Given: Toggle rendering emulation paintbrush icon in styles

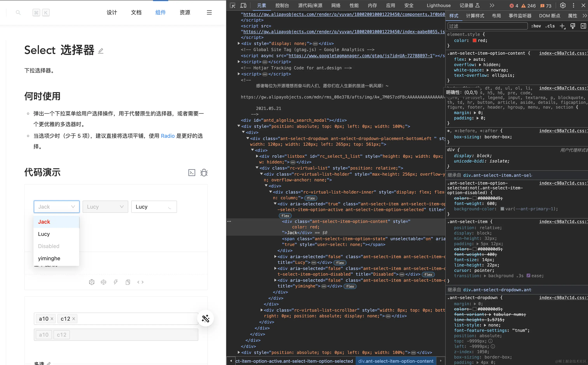Looking at the screenshot, I should (573, 26).
